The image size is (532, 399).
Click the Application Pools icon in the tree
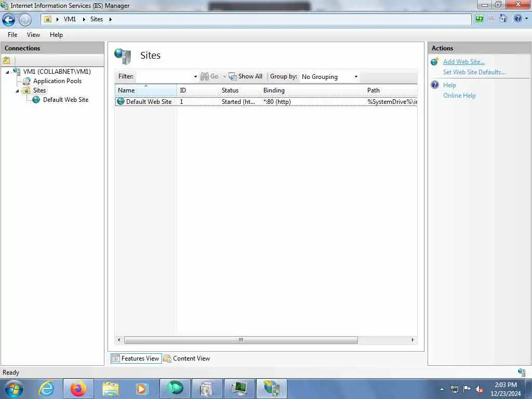tap(26, 81)
